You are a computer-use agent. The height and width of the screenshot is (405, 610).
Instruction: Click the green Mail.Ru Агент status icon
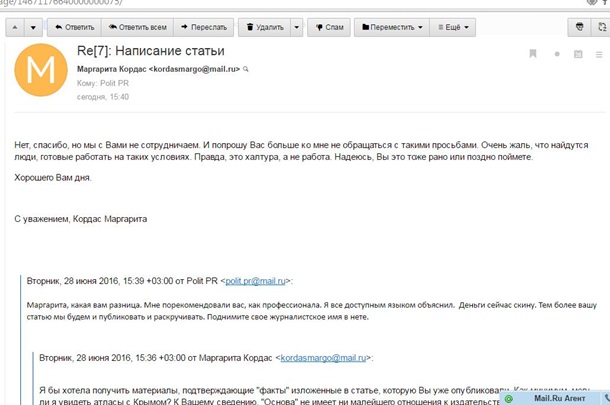point(509,398)
